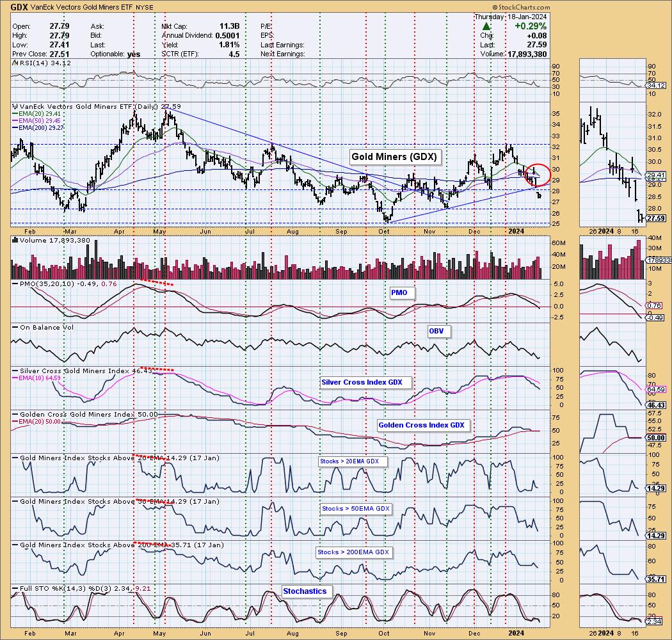Click the Open price 27.79

click(59, 26)
